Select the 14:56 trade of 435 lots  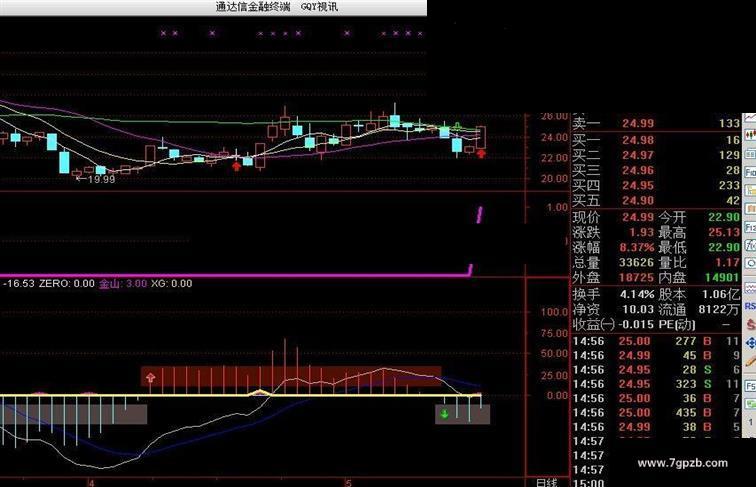(x=656, y=413)
